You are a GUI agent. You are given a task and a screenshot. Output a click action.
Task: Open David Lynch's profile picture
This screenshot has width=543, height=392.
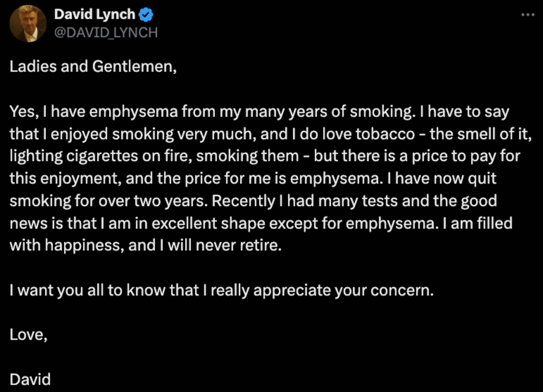coord(28,24)
